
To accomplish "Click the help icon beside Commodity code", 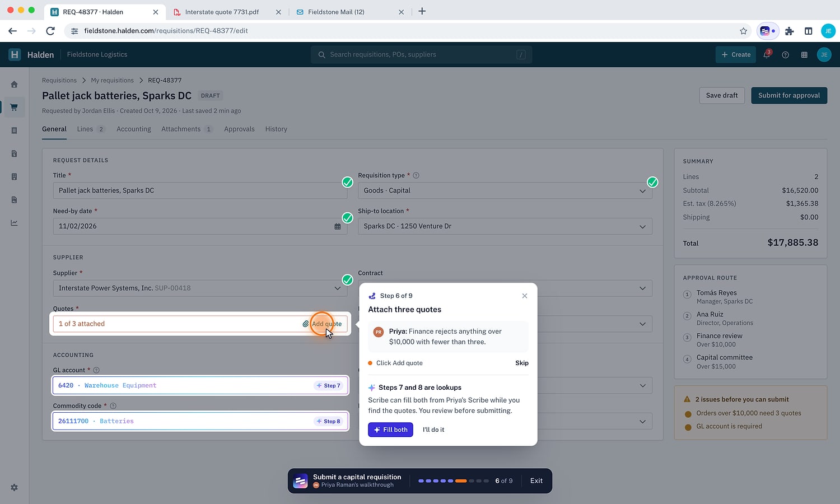I will tap(113, 406).
